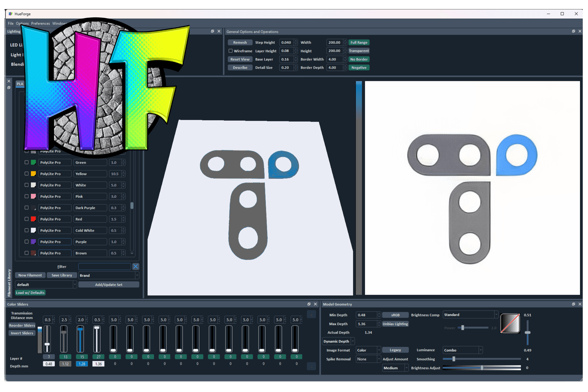Select the Full Range button
Image resolution: width=588 pixels, height=392 pixels.
[x=358, y=43]
